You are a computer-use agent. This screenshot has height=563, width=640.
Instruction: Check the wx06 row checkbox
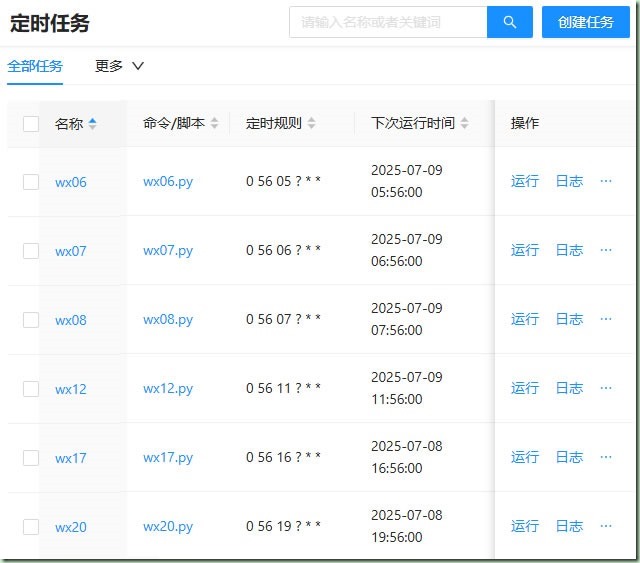(31, 182)
